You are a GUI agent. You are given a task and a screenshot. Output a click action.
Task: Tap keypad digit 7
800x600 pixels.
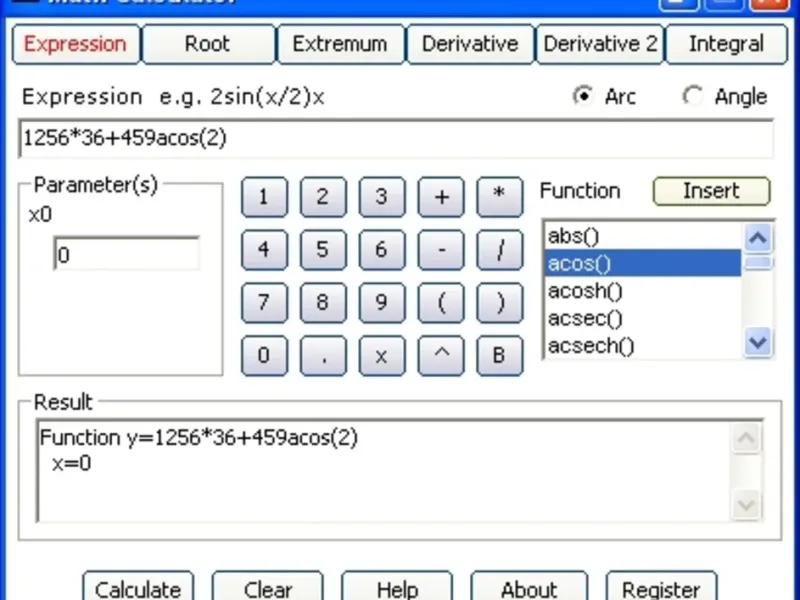click(264, 303)
